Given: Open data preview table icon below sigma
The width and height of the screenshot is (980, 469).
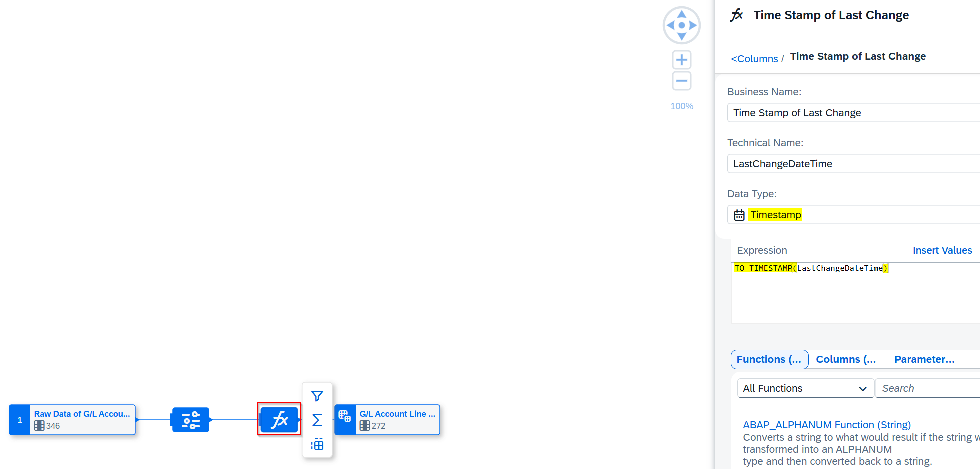Looking at the screenshot, I should point(317,444).
